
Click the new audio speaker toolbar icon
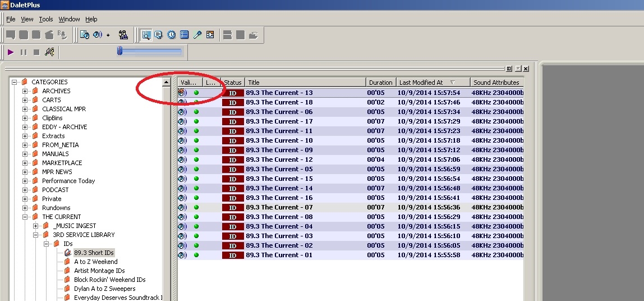pos(98,35)
